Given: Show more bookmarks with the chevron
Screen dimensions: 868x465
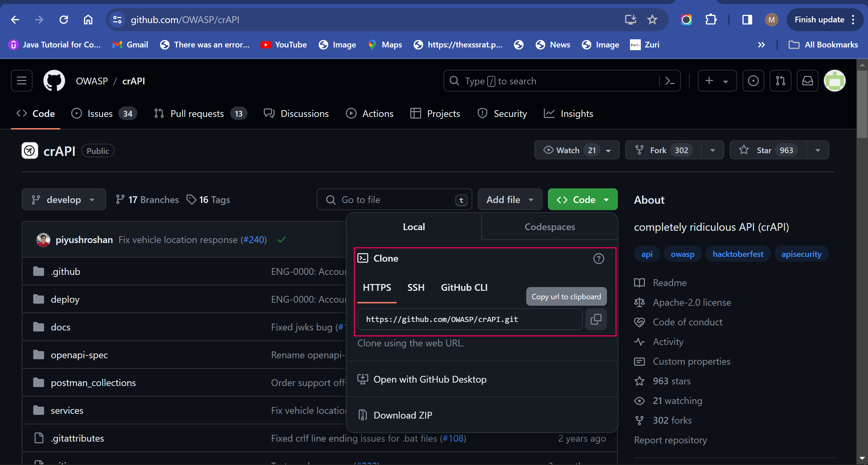Looking at the screenshot, I should pos(761,44).
